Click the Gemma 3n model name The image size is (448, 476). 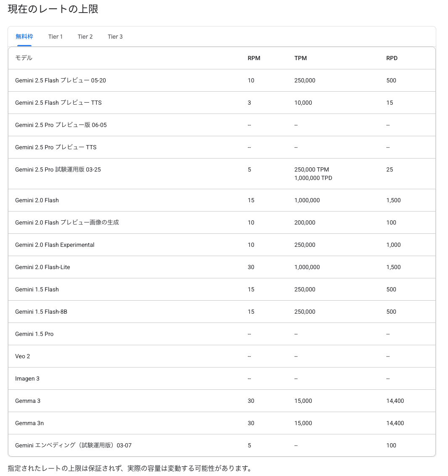pos(29,423)
